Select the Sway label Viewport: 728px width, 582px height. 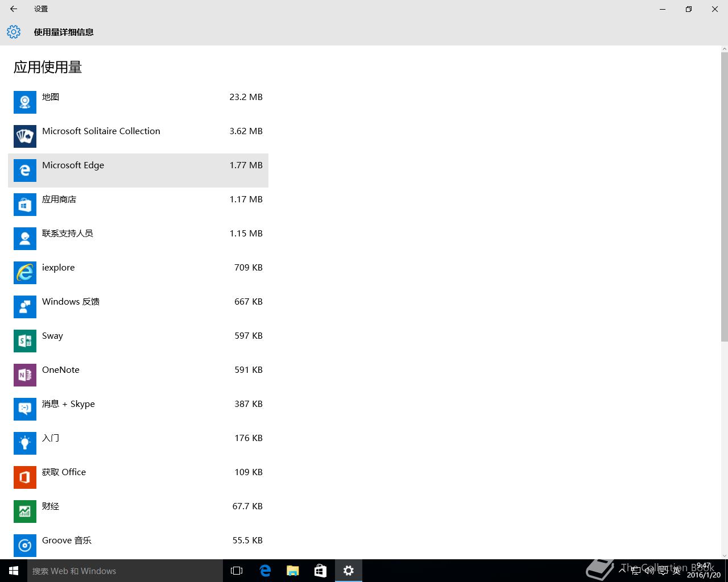52,336
